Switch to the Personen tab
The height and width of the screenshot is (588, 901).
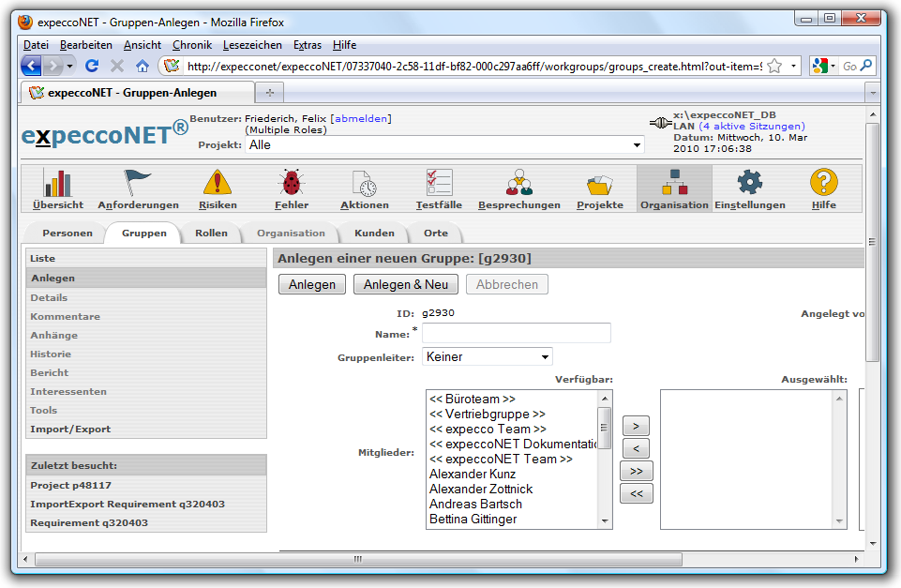click(x=68, y=233)
